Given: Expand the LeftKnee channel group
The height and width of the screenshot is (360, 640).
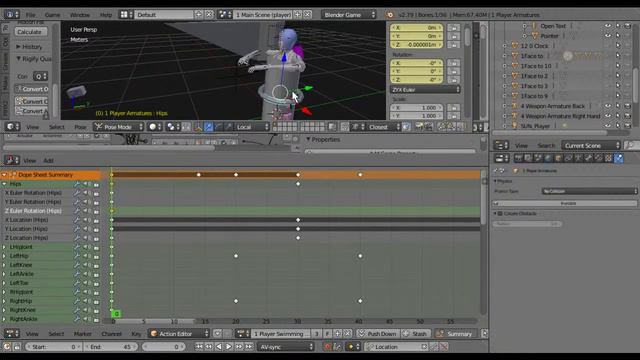Looking at the screenshot, I should coord(4,265).
